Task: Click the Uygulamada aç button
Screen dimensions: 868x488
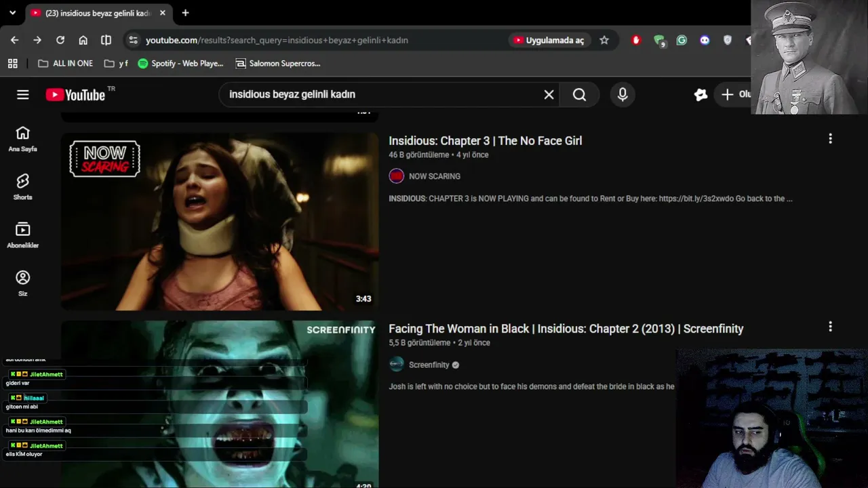Action: click(x=549, y=40)
